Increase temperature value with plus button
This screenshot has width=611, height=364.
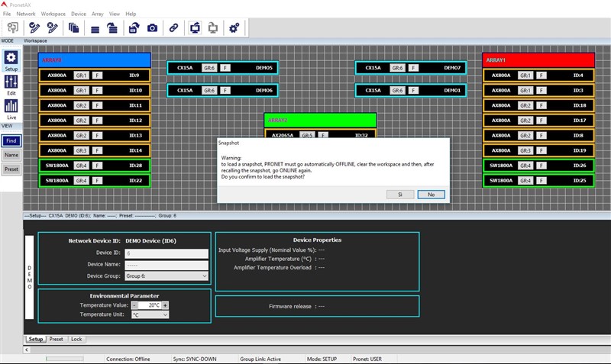click(165, 305)
